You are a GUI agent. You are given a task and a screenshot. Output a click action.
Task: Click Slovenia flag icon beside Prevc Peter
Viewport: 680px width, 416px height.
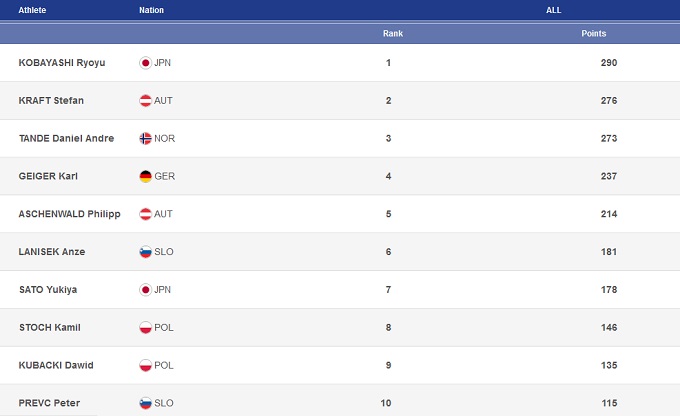click(x=145, y=403)
